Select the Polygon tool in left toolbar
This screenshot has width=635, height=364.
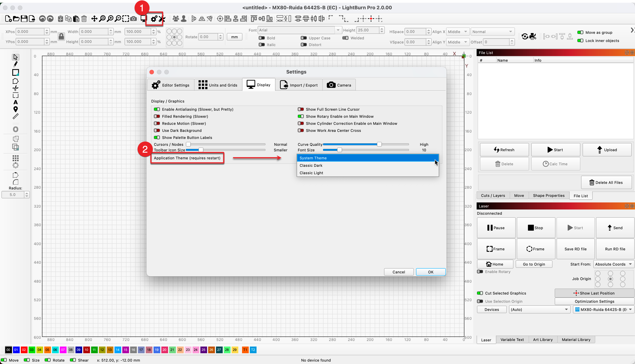15,81
